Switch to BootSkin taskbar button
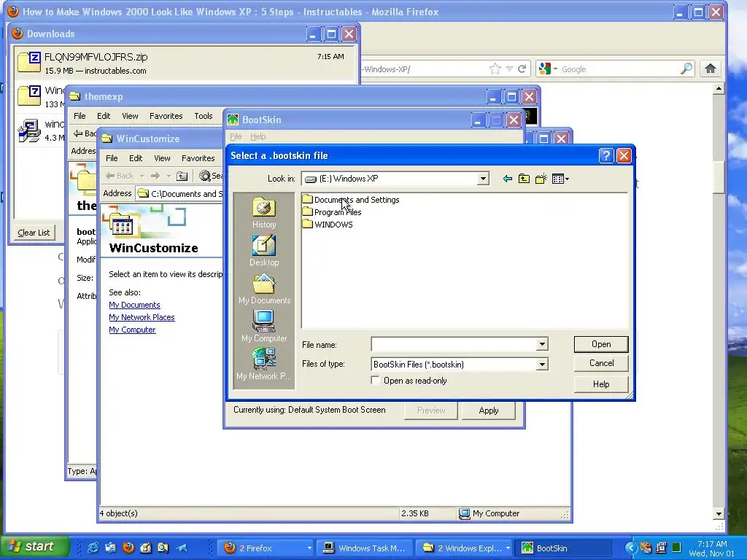This screenshot has width=747, height=560. [x=565, y=548]
